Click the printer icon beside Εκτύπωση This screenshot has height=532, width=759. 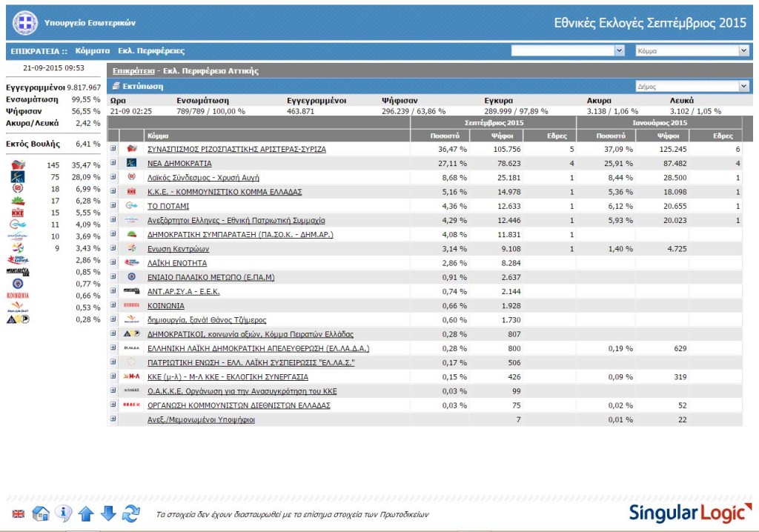pyautogui.click(x=116, y=86)
